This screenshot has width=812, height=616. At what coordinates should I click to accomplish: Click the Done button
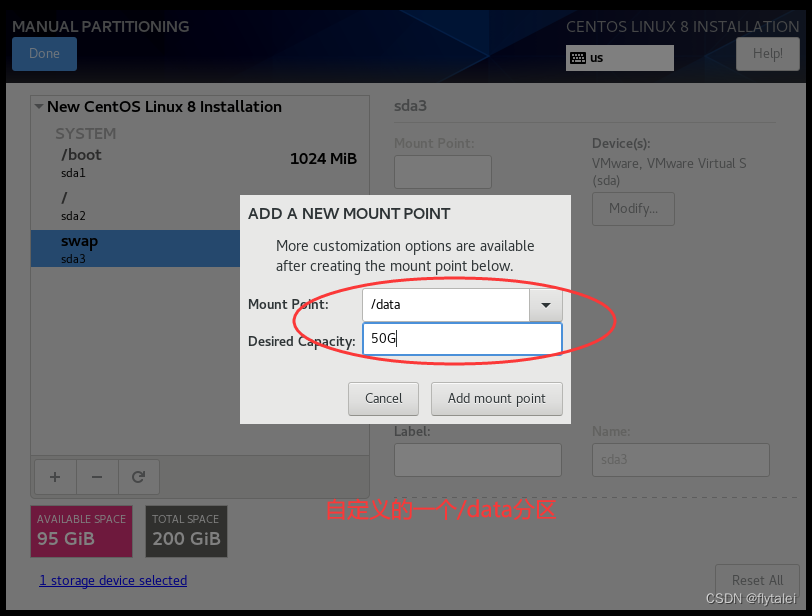[x=45, y=54]
